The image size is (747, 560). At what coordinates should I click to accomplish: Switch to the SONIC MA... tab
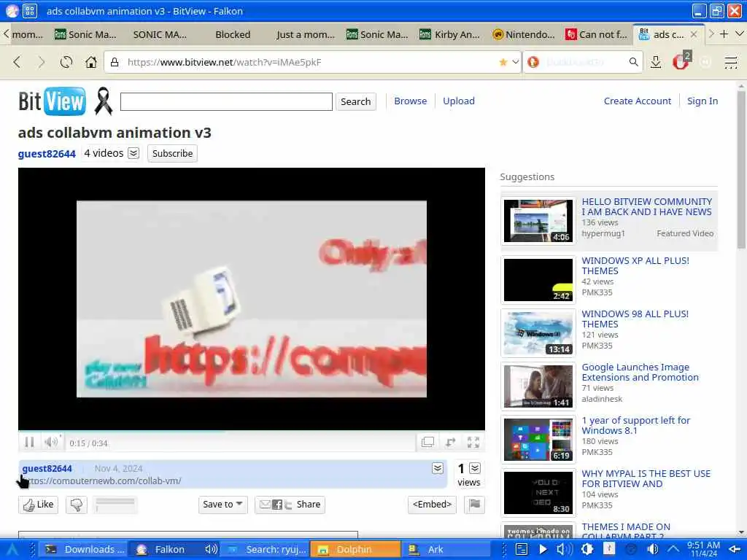(x=160, y=34)
